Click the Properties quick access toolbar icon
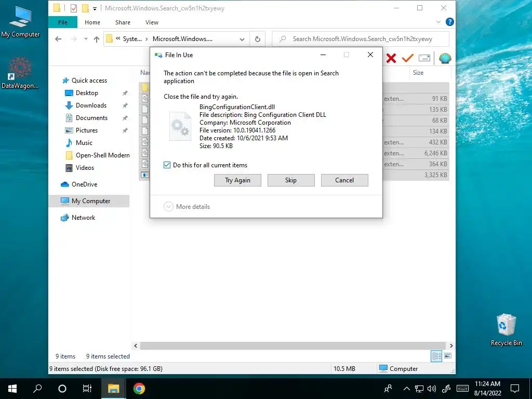 click(74, 8)
